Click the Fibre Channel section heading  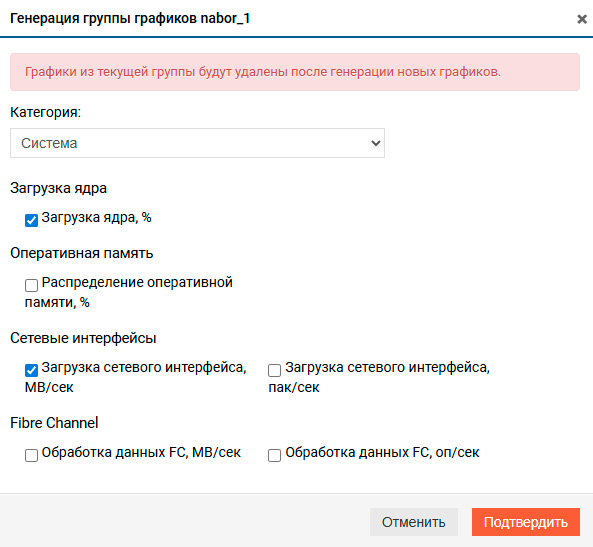tap(54, 423)
